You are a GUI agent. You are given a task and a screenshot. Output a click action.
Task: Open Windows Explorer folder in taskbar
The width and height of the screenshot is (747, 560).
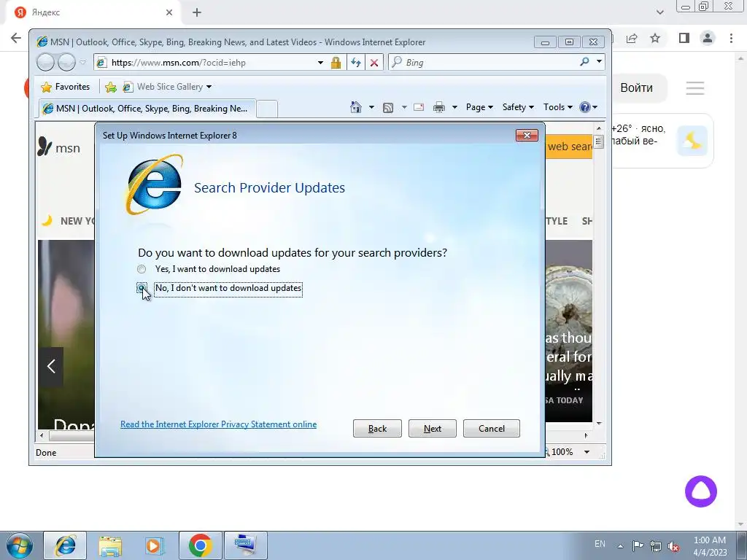coord(110,545)
